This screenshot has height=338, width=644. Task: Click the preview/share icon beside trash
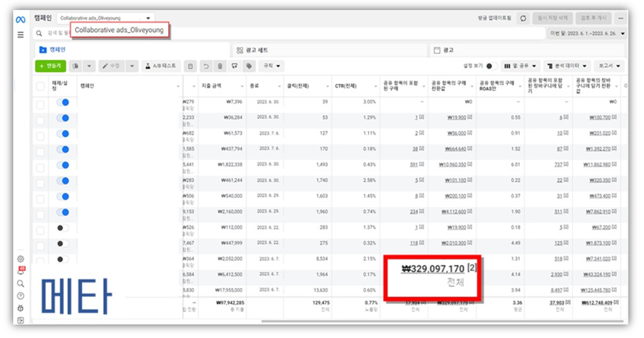(x=234, y=66)
